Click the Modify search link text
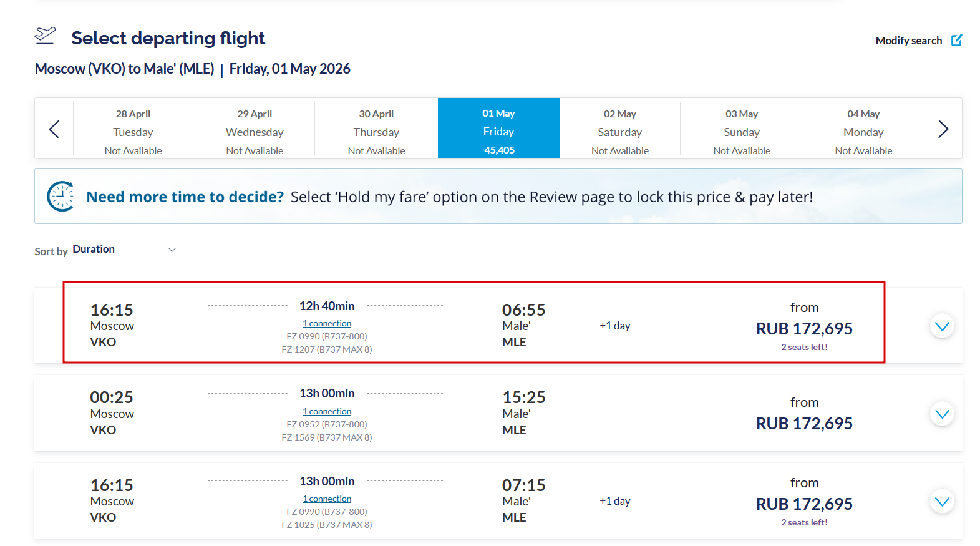980x546 pixels. point(908,41)
